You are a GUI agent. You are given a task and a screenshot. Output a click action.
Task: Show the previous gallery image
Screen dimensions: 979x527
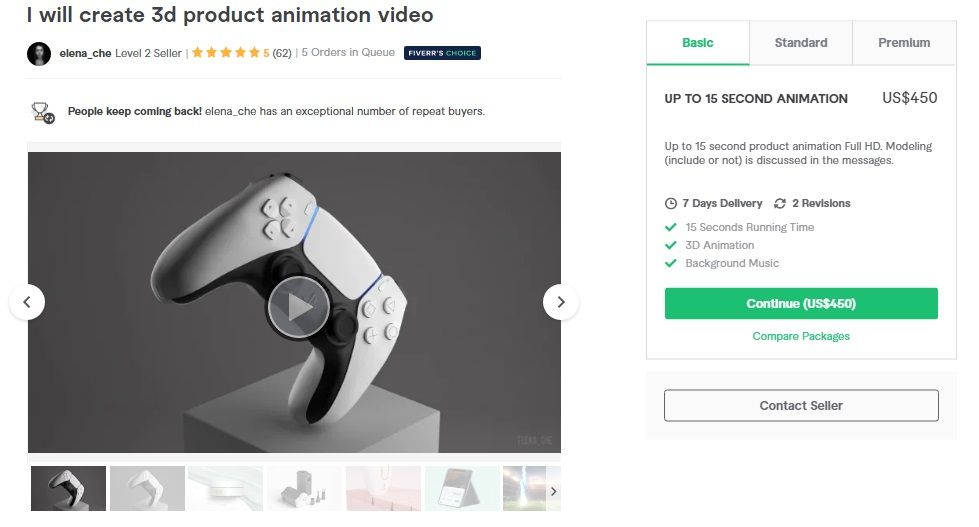27,302
